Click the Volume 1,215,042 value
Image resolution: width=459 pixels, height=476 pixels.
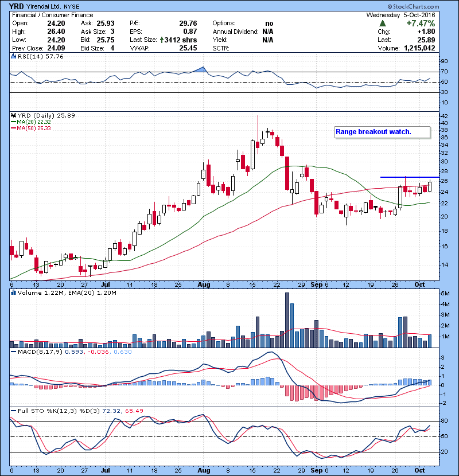[x=419, y=48]
